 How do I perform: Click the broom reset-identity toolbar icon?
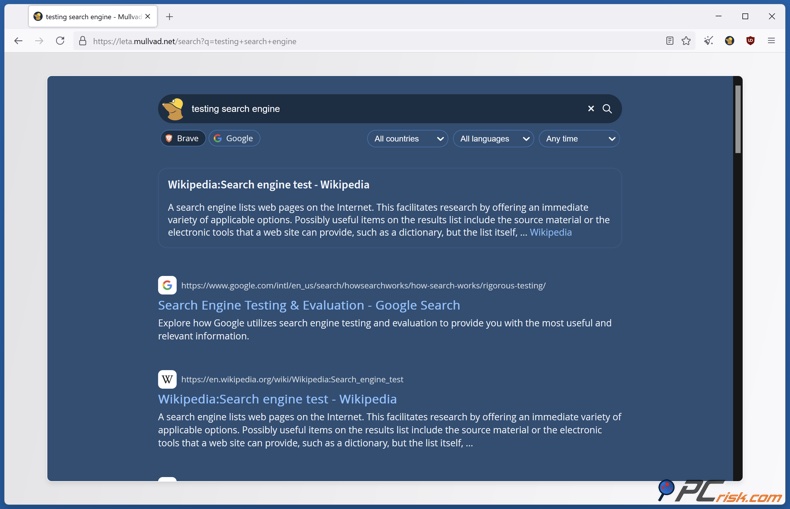coord(708,41)
